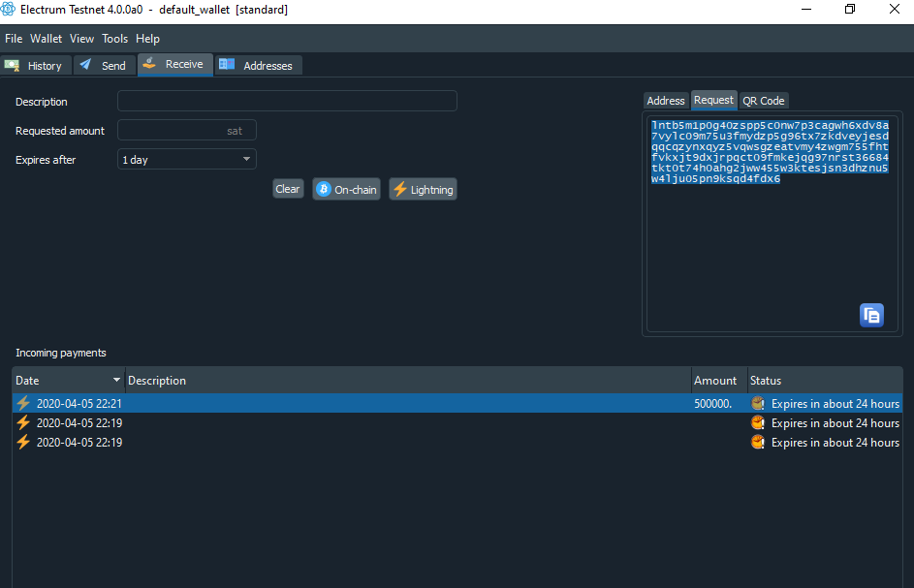Copy the request with clipboard icon

pyautogui.click(x=871, y=315)
